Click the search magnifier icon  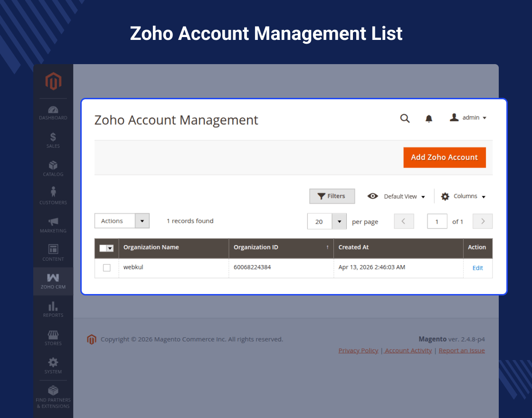(405, 118)
